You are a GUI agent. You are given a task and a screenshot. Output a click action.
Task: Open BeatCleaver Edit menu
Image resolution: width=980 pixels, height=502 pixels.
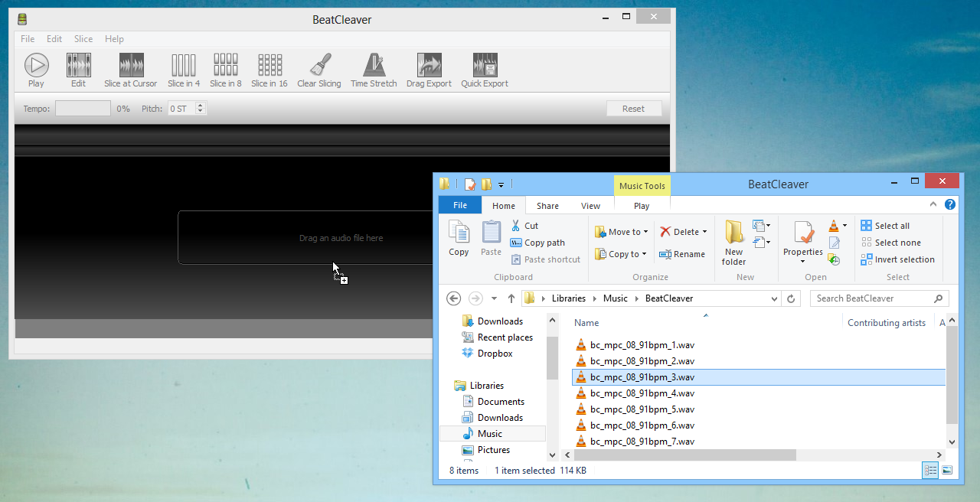point(54,39)
